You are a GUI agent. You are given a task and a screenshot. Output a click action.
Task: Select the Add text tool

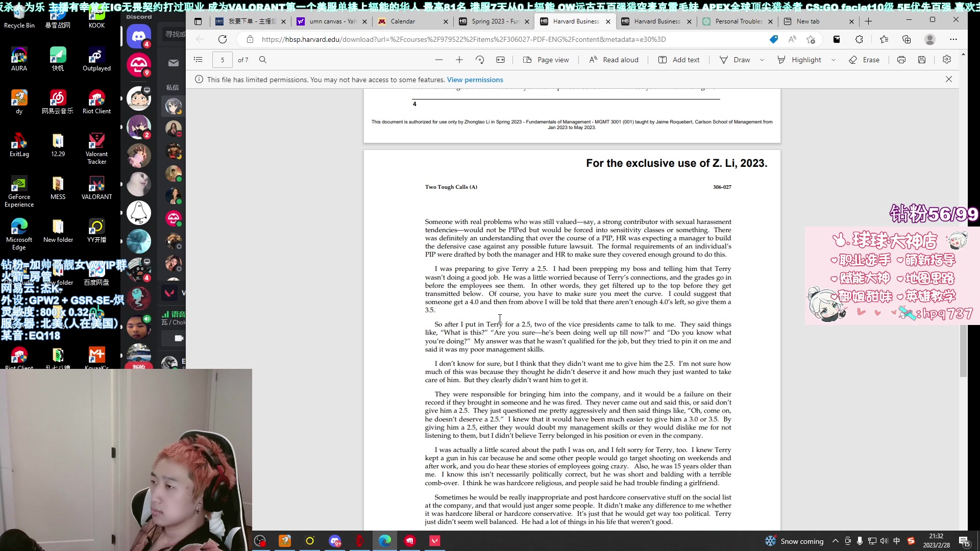point(679,60)
